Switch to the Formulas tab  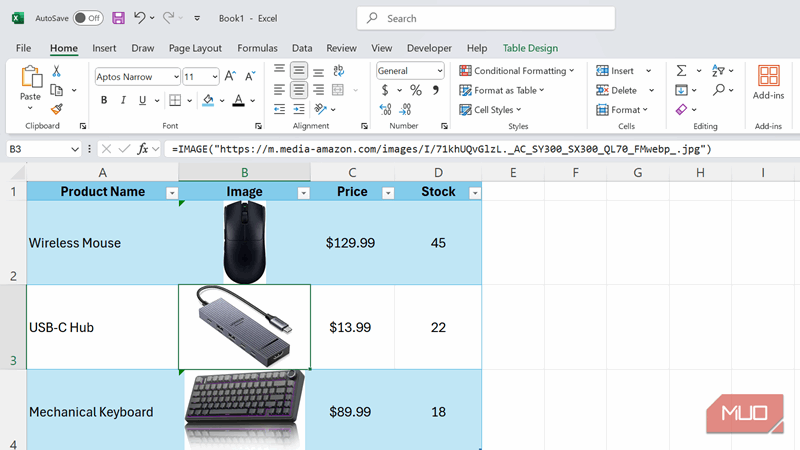pos(257,48)
